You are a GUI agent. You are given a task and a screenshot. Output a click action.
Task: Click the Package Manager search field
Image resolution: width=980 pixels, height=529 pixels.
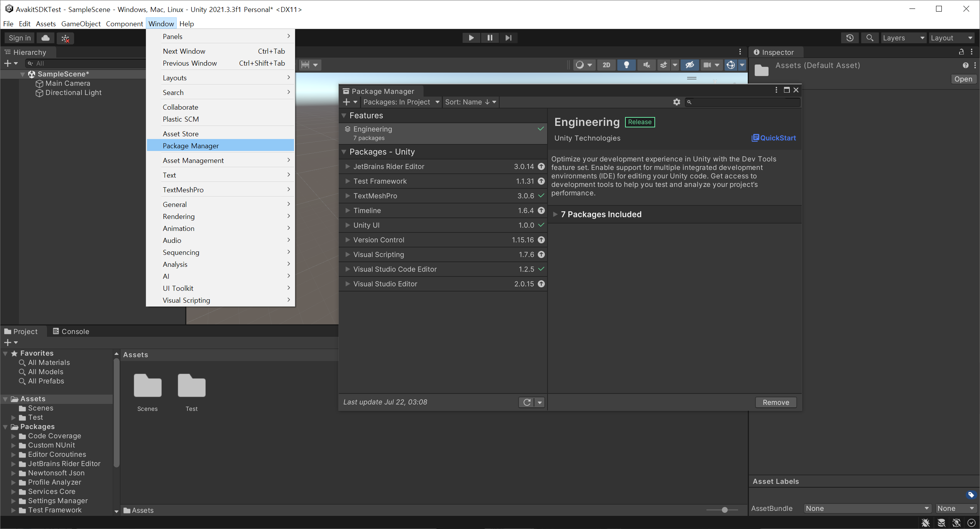pyautogui.click(x=743, y=102)
